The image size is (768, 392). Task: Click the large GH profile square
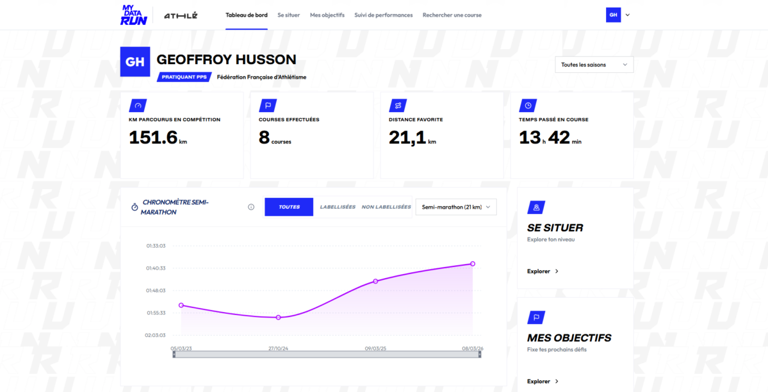(135, 62)
